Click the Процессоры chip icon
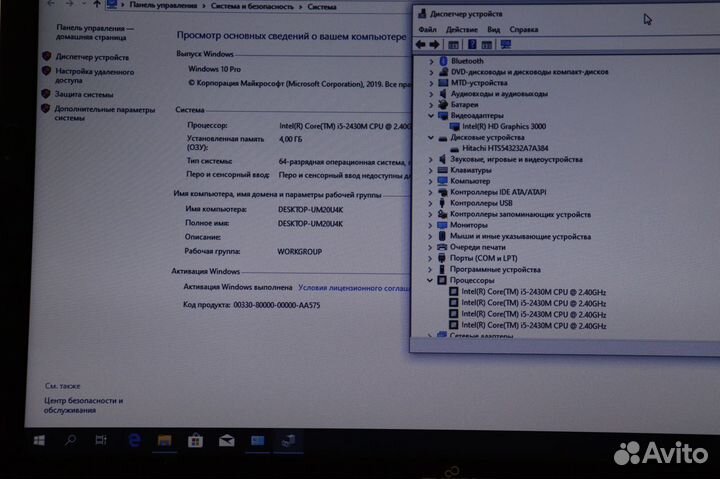Screen dimensions: 720x479 [x=442, y=280]
